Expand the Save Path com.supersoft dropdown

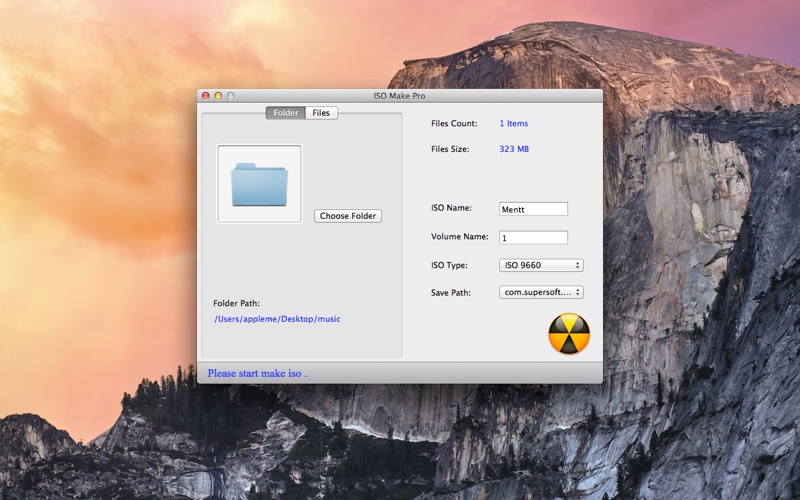tap(541, 292)
